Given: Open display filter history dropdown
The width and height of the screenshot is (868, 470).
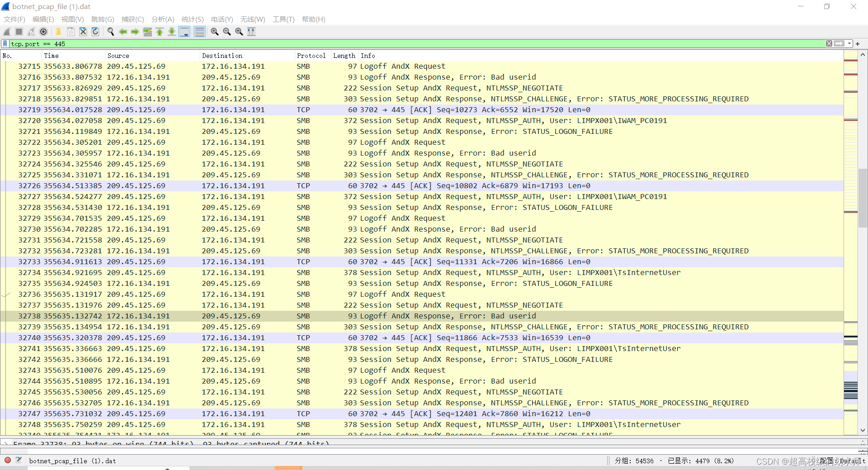Looking at the screenshot, I should coord(849,44).
